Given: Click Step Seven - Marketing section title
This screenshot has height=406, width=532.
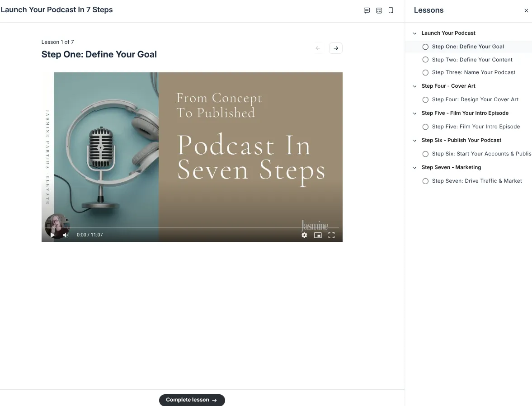Looking at the screenshot, I should point(451,167).
